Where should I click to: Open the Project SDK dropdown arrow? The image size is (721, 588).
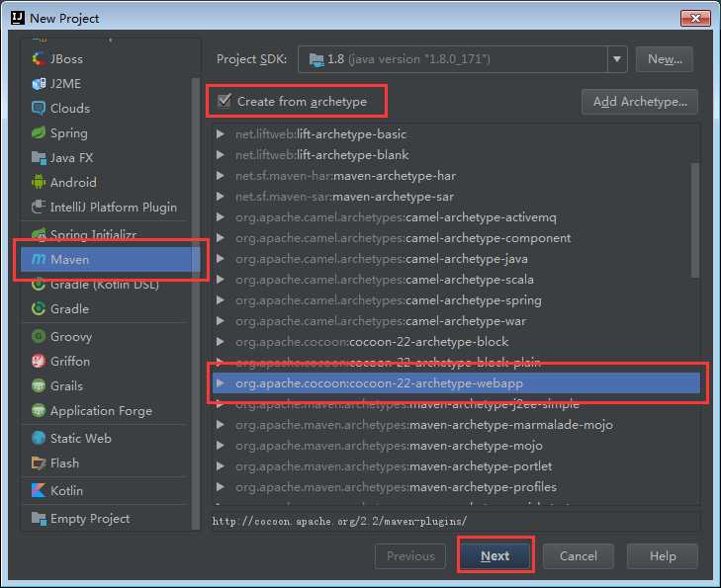617,59
